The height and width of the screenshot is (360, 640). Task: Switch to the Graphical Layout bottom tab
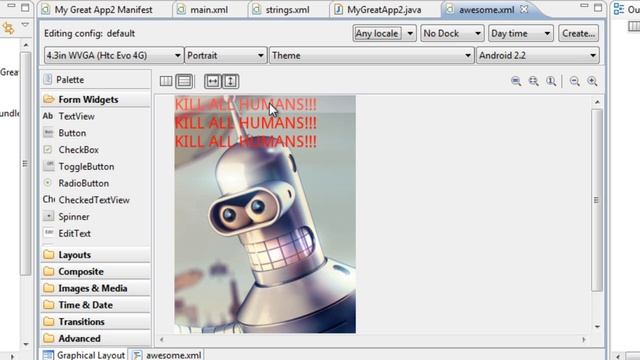[84, 355]
